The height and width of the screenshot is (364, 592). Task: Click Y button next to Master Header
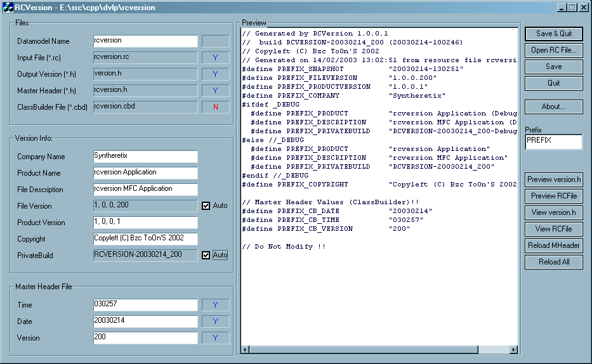pos(215,91)
